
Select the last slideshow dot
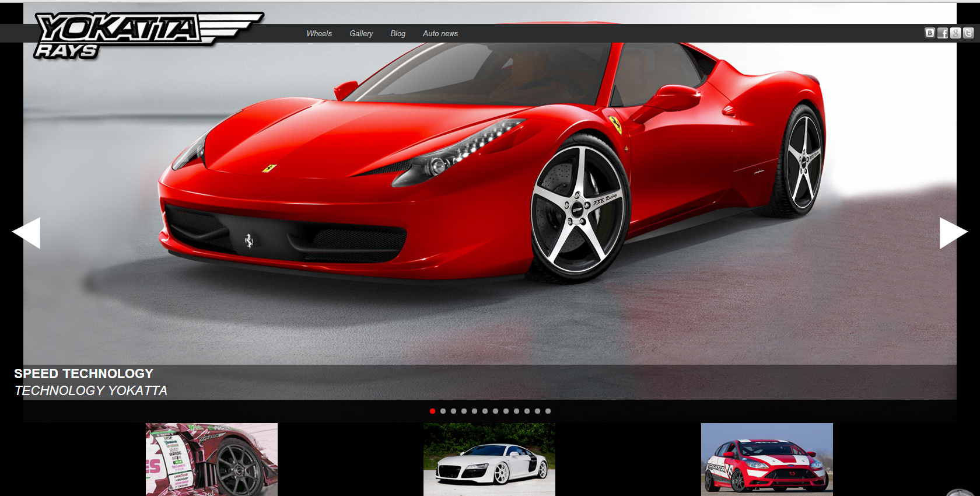pos(548,411)
